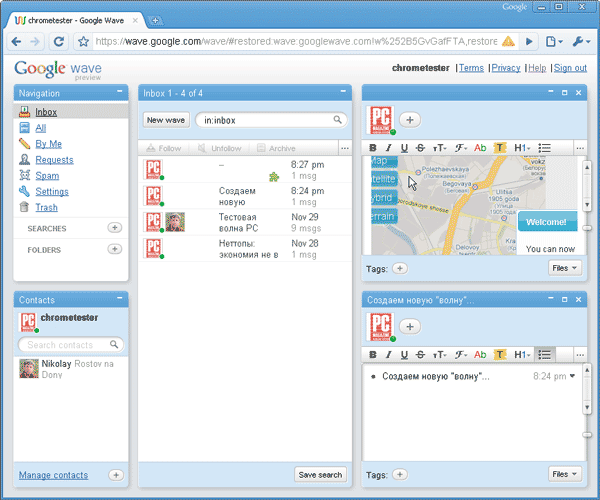Open the wave "Тестовая волна PC"
Viewport: 600px width, 500px height.
245,223
